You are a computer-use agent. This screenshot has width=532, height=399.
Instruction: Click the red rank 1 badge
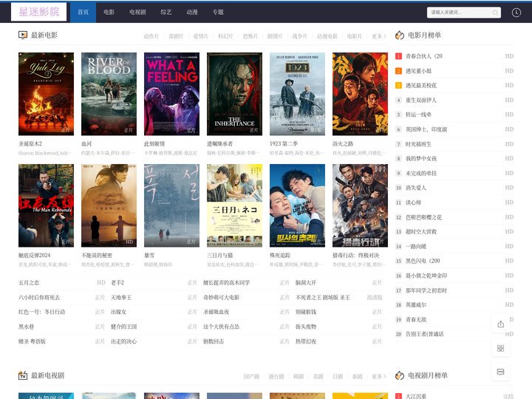click(399, 56)
